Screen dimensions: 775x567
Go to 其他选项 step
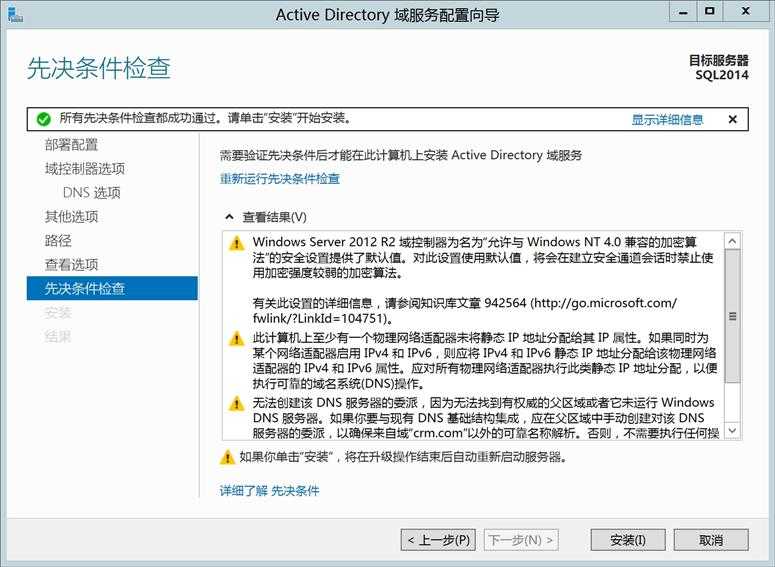[71, 217]
